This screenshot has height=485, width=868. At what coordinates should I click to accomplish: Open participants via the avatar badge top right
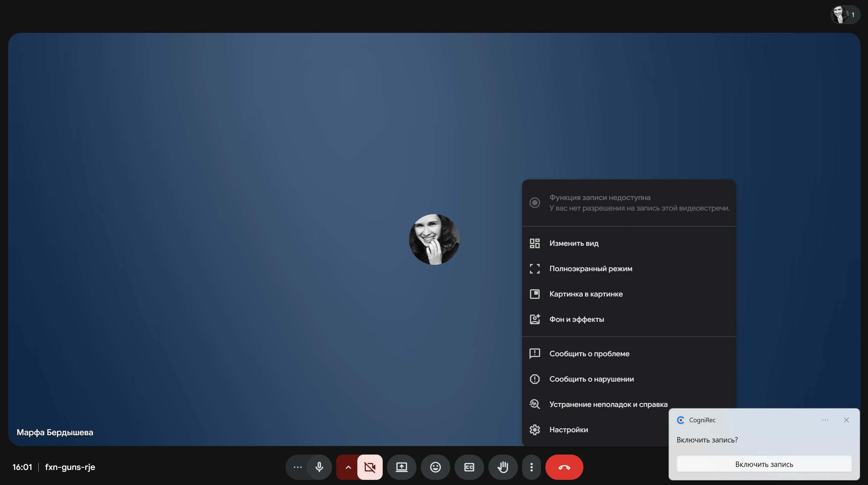(x=844, y=14)
